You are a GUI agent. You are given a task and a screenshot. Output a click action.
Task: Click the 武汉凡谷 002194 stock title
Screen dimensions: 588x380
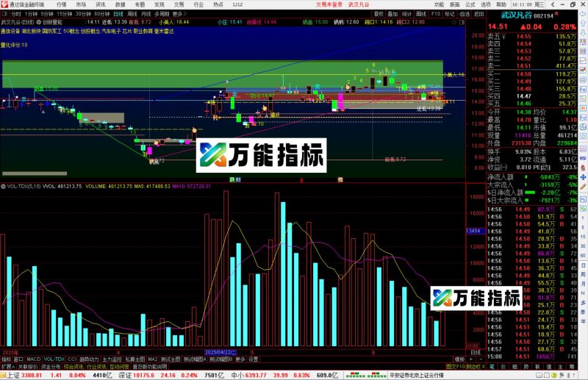[527, 15]
